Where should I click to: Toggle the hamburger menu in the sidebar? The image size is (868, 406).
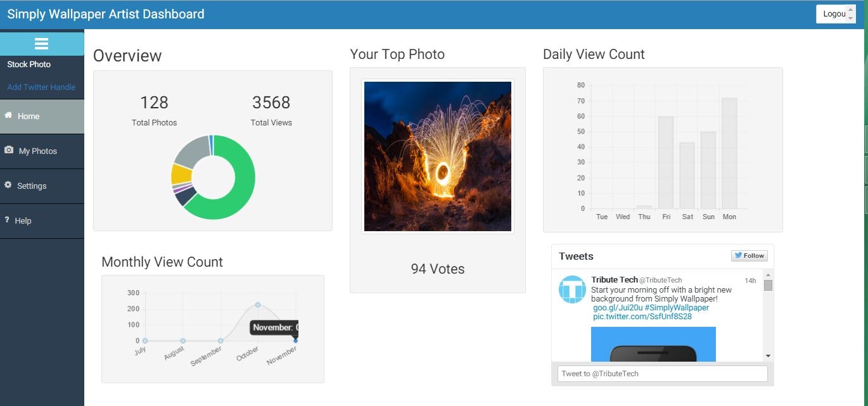click(x=42, y=44)
